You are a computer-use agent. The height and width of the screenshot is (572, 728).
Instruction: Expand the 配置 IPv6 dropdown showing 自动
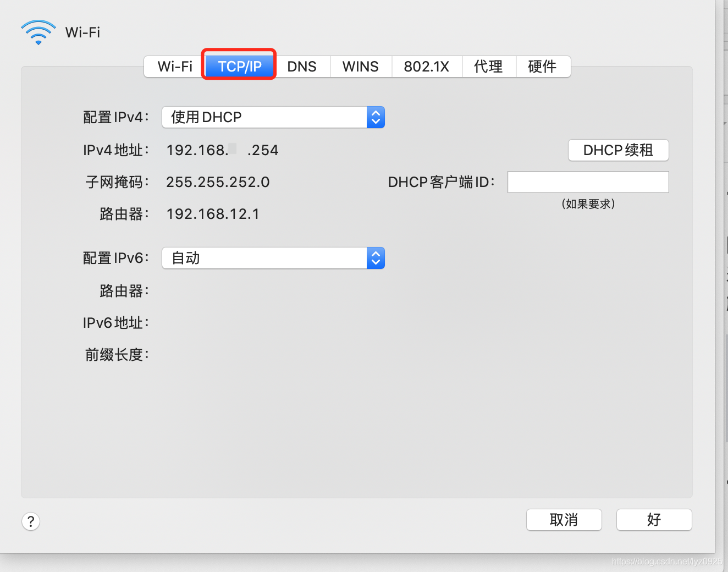coord(273,258)
